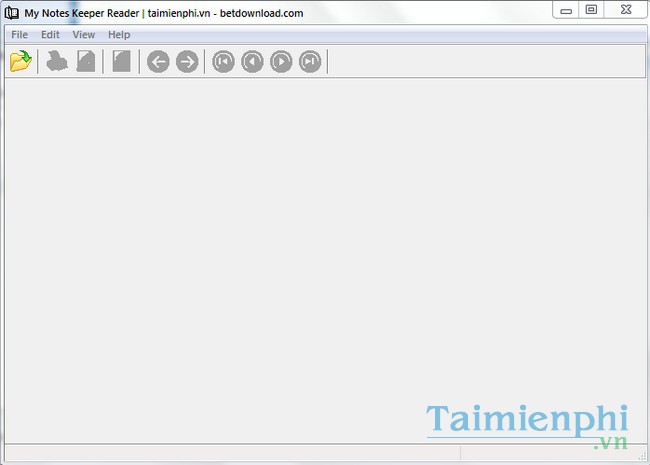
Task: Jump to the last item button
Action: click(x=311, y=62)
